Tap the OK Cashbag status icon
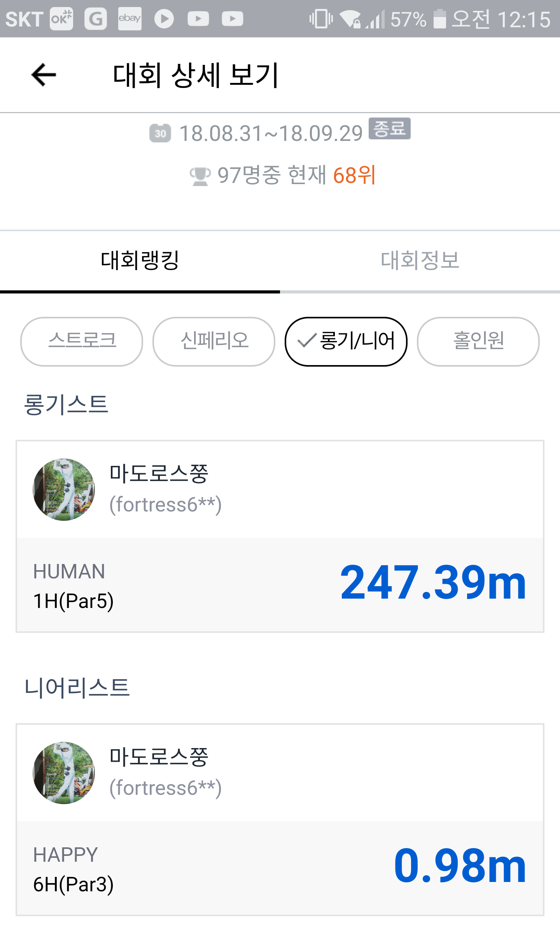The image size is (560, 931). [x=61, y=19]
